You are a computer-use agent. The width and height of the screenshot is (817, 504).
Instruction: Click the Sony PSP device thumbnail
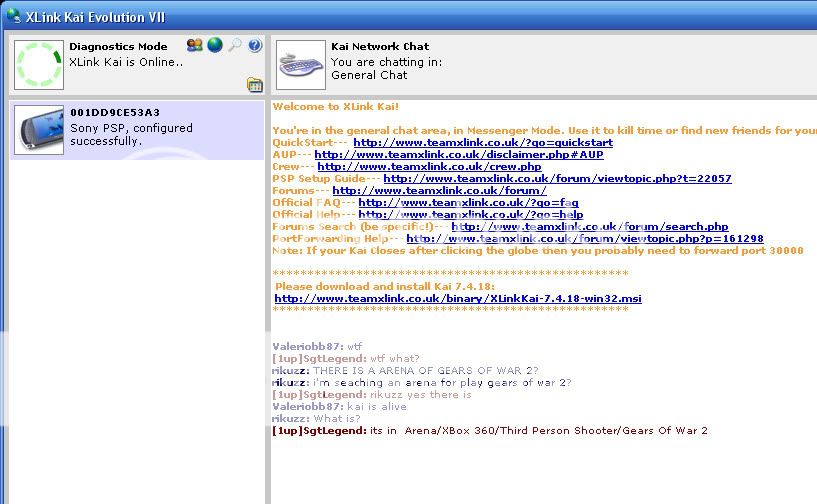point(39,130)
